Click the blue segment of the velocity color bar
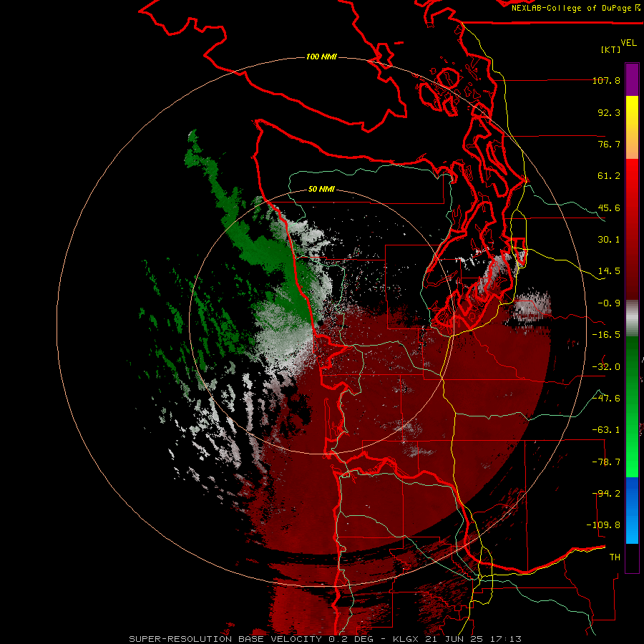This screenshot has width=644, height=644. (632, 510)
